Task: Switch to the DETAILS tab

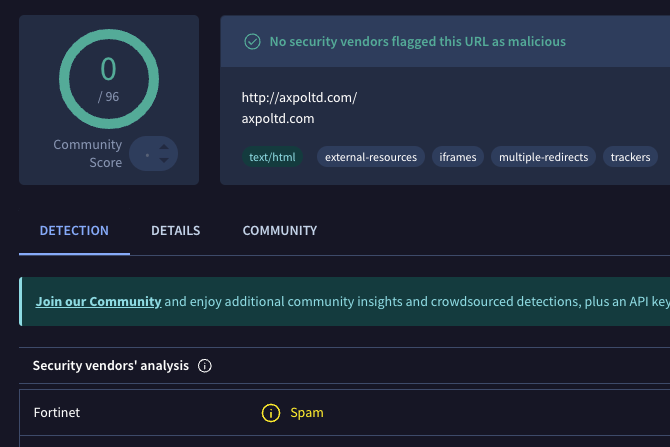Action: click(175, 231)
